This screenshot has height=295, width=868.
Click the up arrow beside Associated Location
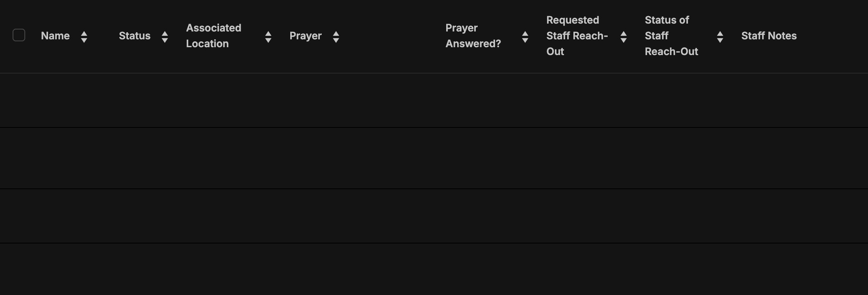coord(268,33)
